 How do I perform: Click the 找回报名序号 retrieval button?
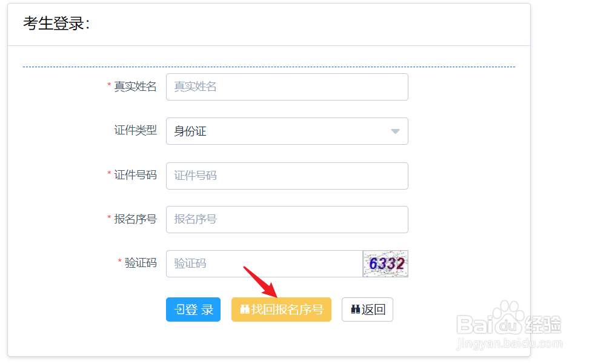pos(281,309)
